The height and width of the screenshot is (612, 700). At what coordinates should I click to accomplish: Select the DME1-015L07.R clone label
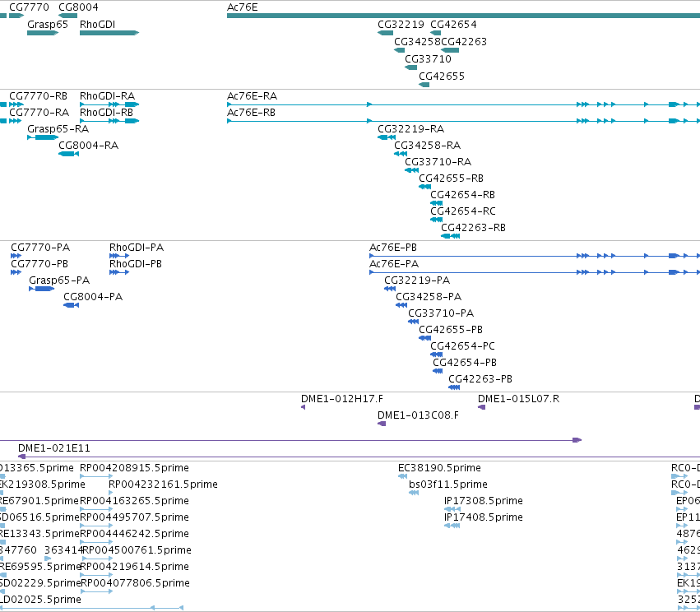coord(518,399)
